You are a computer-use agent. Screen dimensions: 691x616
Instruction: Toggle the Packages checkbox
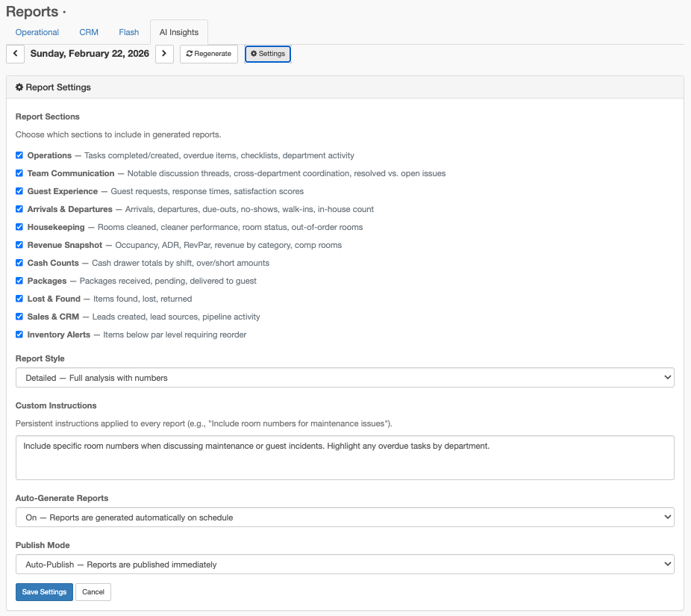pyautogui.click(x=19, y=281)
